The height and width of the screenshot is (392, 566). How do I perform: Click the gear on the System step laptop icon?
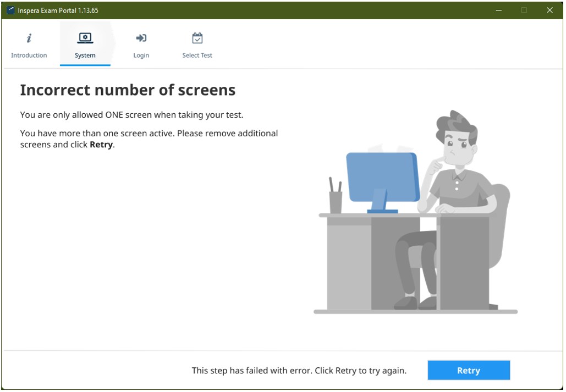coord(85,36)
